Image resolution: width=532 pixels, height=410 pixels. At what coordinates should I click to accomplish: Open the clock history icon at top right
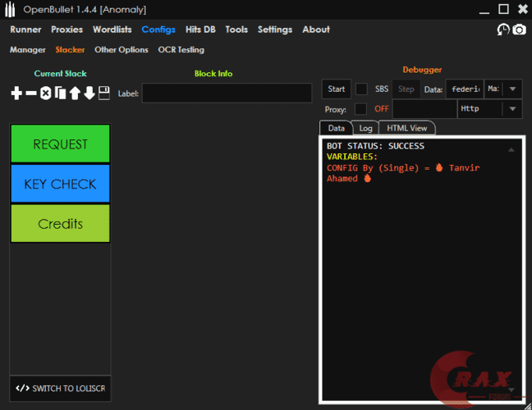[503, 30]
